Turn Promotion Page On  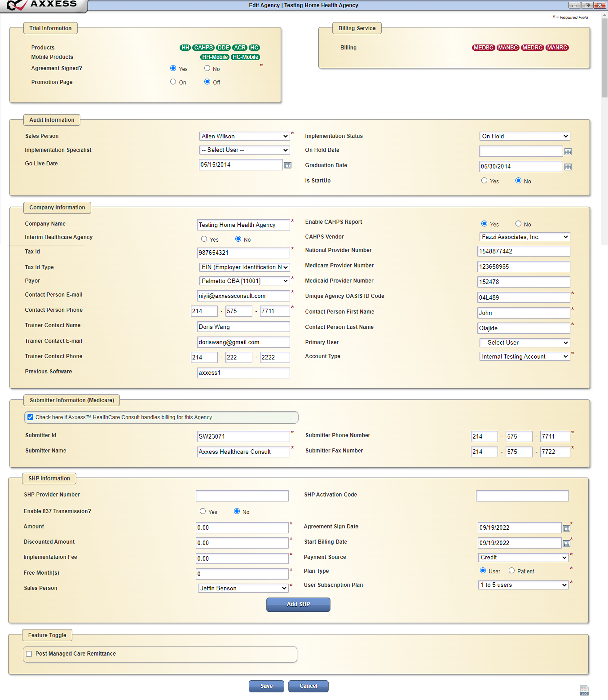173,82
